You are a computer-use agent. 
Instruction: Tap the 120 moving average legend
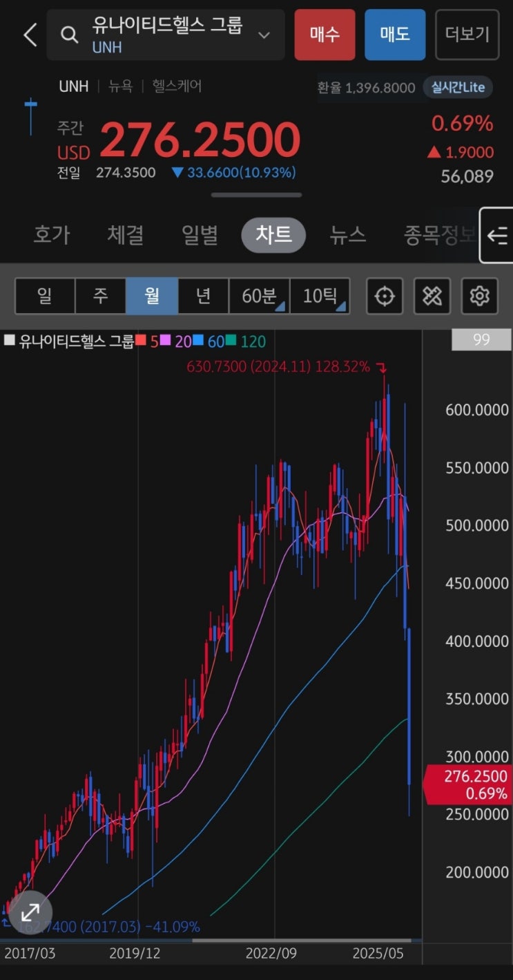(245, 341)
